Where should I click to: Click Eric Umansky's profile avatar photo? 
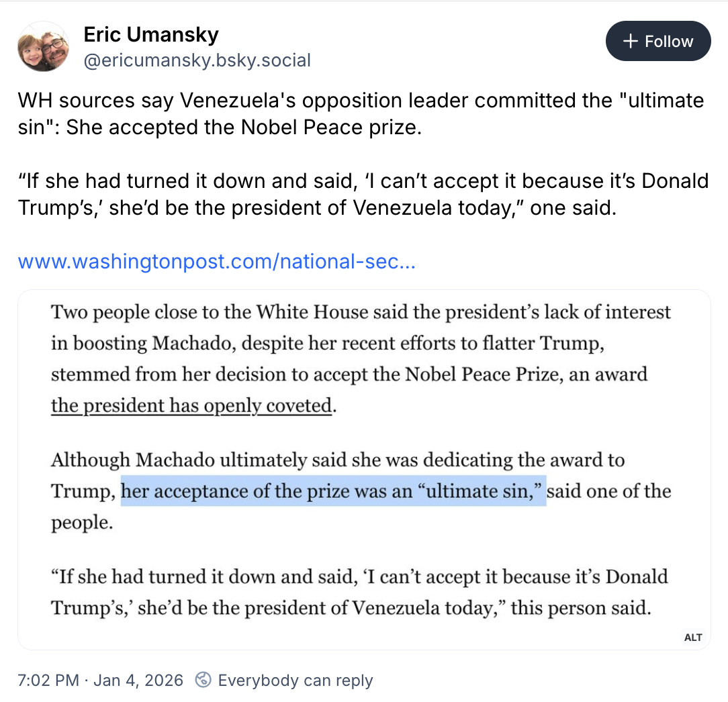point(42,46)
